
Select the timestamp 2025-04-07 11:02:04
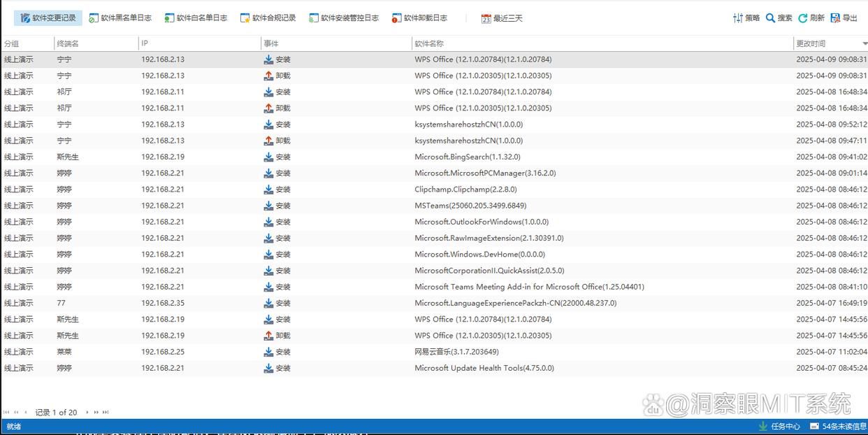click(x=832, y=352)
